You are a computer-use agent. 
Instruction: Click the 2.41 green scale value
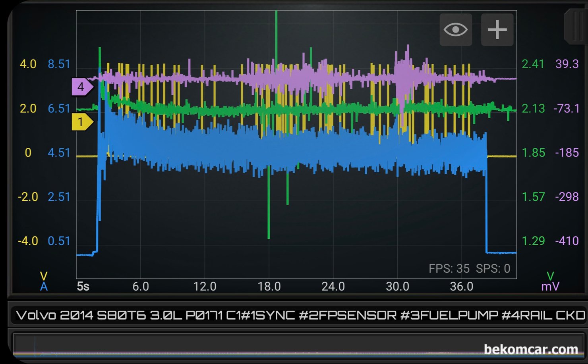pos(533,64)
